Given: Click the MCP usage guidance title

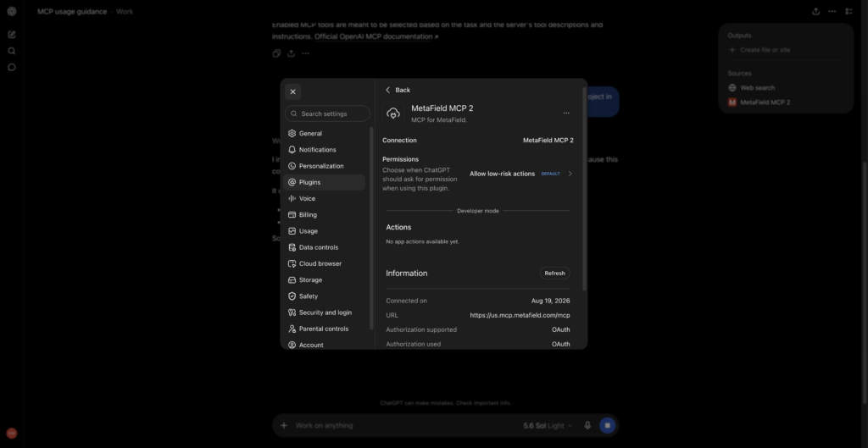Looking at the screenshot, I should 72,12.
